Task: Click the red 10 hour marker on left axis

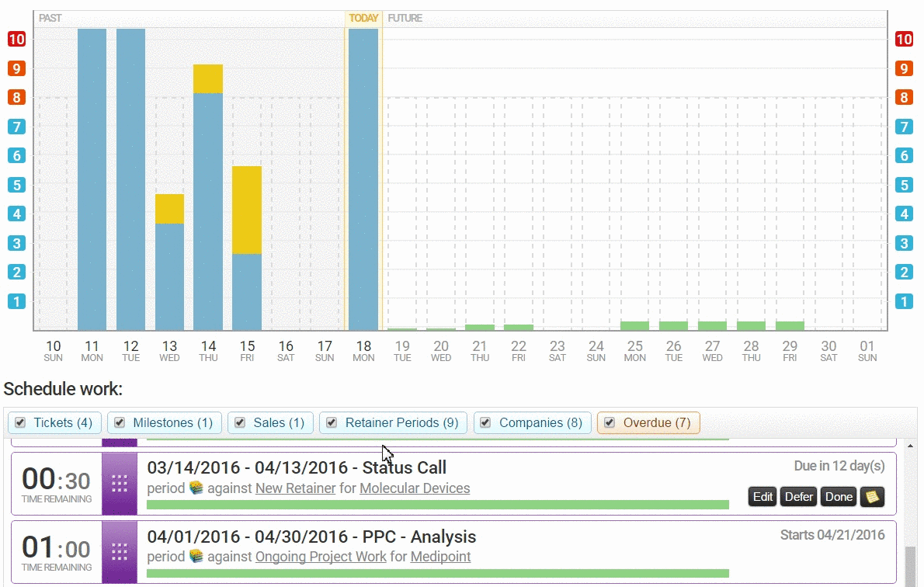Action: 16,39
